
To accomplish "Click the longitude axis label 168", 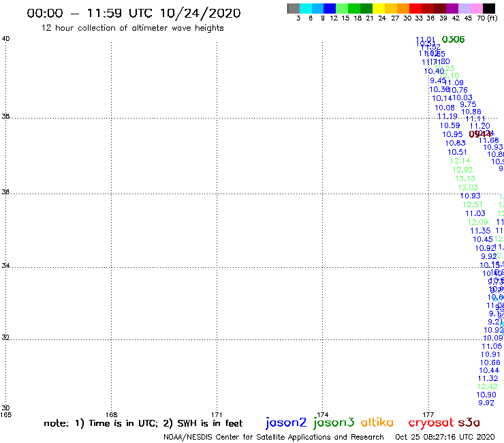I will tap(111, 414).
